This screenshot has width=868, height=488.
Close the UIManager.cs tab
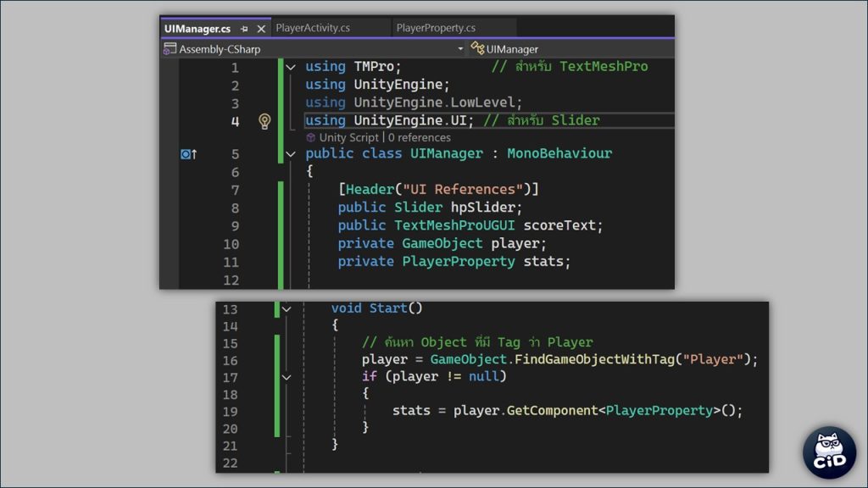tap(260, 29)
